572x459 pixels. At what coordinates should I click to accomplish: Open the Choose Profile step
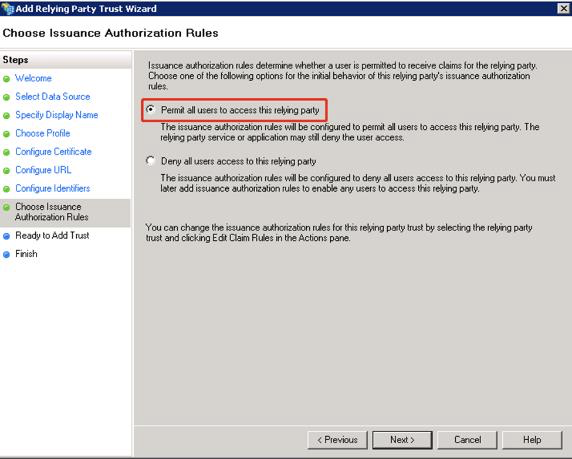tap(43, 133)
